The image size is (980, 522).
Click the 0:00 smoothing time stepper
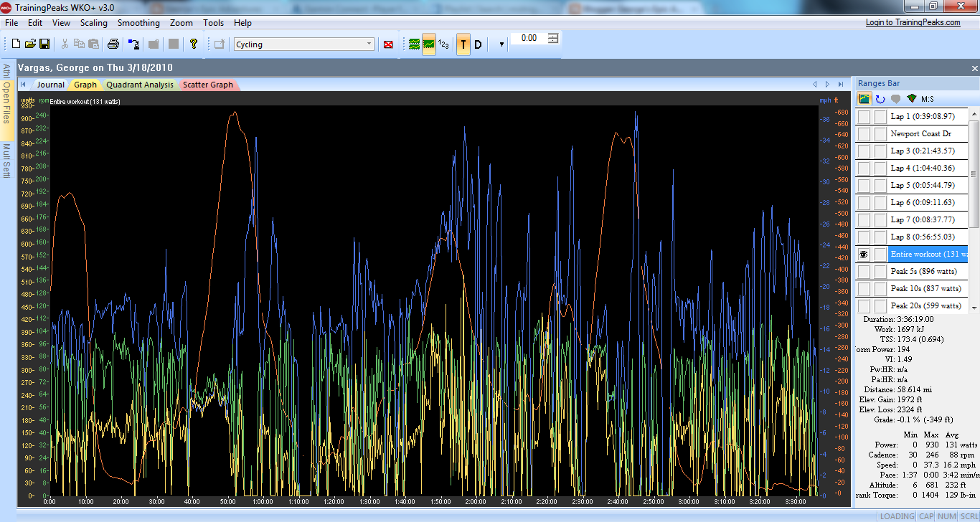tap(552, 38)
